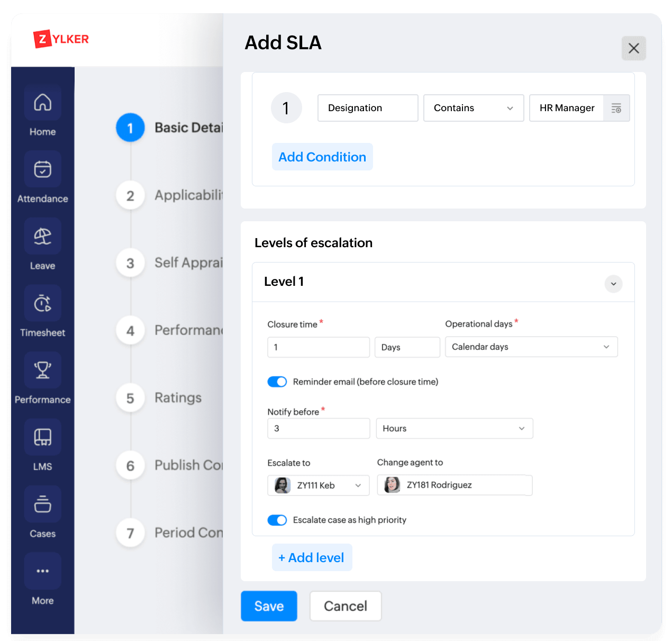Open the Performance trophy icon

42,371
